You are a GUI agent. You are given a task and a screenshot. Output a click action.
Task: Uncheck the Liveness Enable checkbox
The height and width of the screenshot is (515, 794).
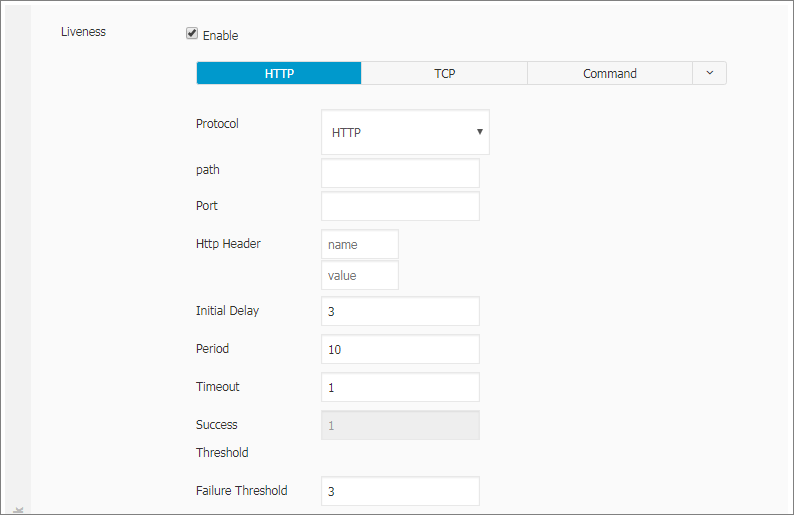[x=192, y=33]
